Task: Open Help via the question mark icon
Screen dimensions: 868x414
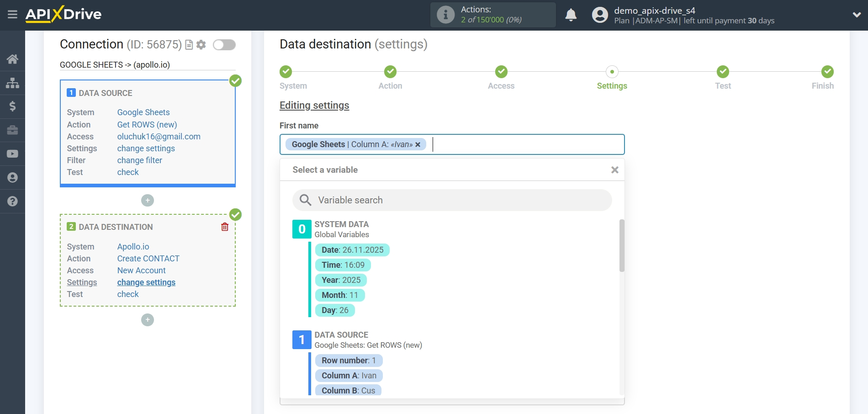Action: [12, 201]
